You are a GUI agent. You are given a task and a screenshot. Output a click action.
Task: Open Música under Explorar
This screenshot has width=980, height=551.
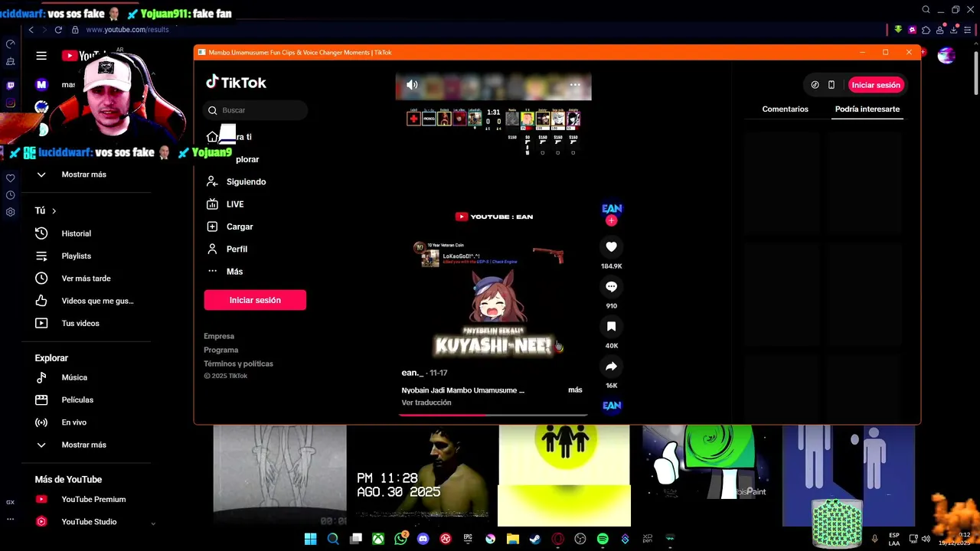(x=74, y=377)
